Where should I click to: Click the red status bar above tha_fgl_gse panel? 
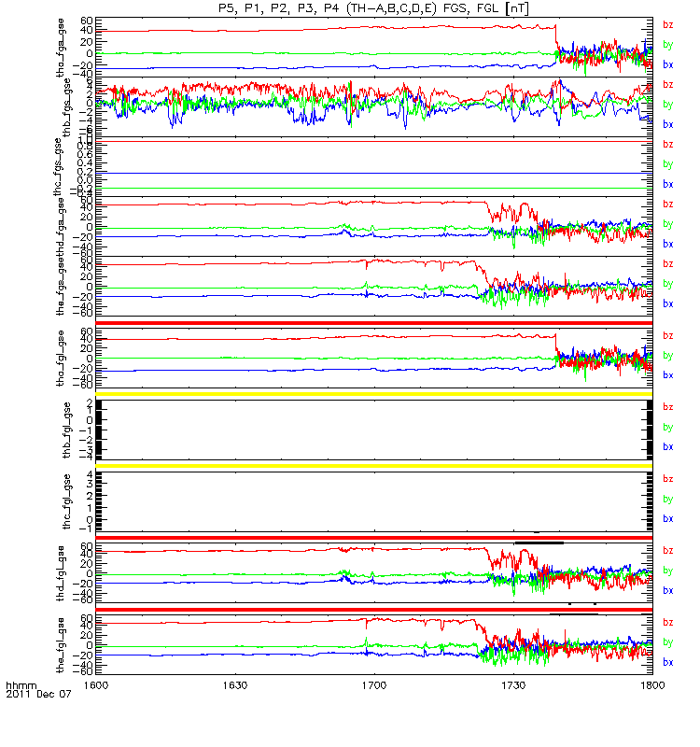tap(374, 323)
